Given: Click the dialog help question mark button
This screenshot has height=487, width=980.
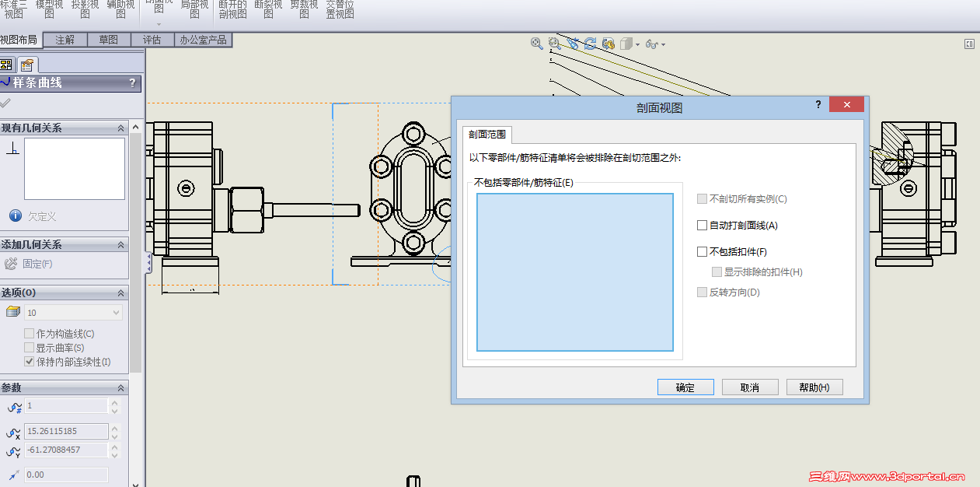Looking at the screenshot, I should click(x=818, y=104).
